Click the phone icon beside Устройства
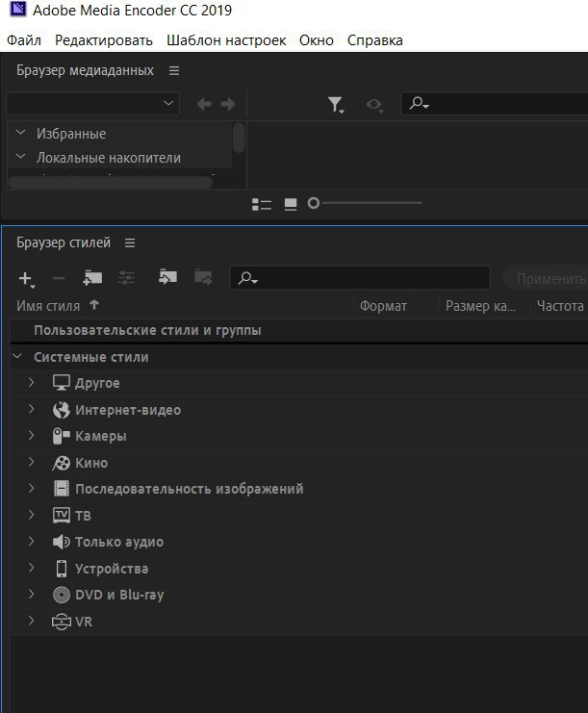 pyautogui.click(x=62, y=569)
